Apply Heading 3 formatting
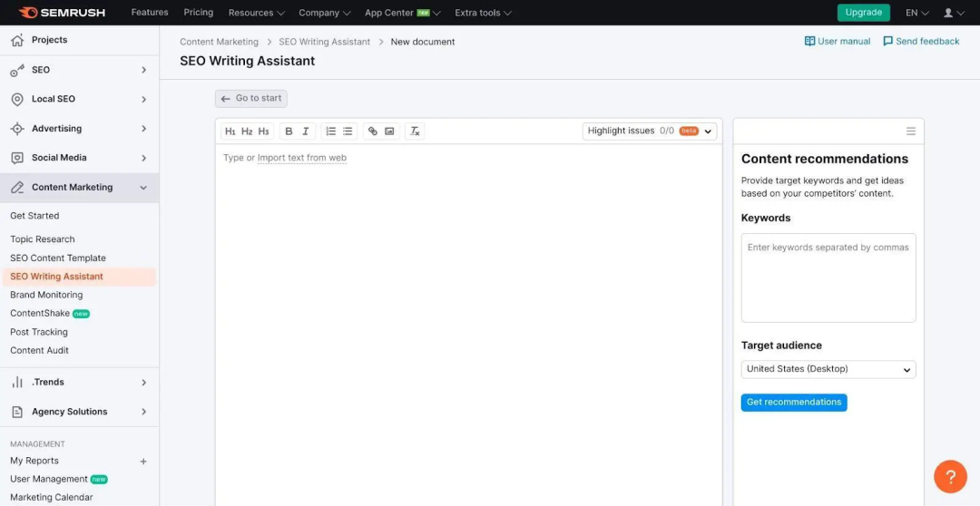 [264, 131]
